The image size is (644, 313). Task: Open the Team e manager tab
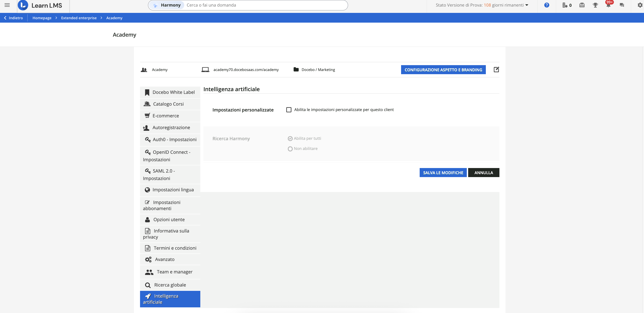click(x=174, y=272)
